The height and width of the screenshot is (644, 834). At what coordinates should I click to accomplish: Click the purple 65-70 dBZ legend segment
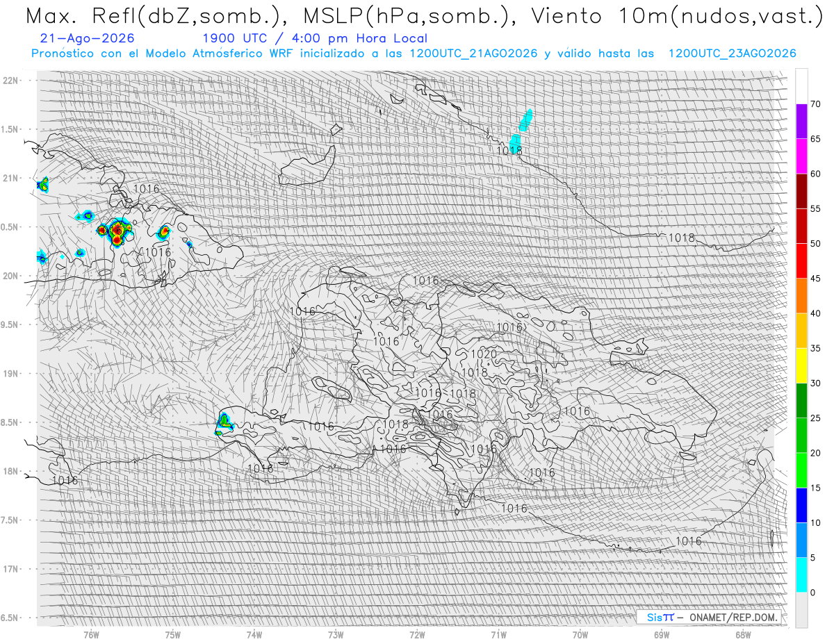pyautogui.click(x=801, y=122)
